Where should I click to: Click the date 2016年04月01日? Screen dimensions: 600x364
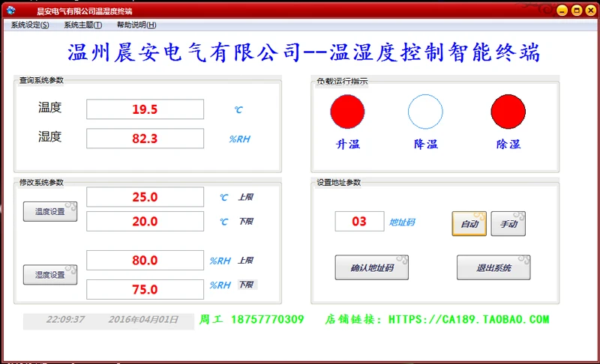click(x=143, y=319)
